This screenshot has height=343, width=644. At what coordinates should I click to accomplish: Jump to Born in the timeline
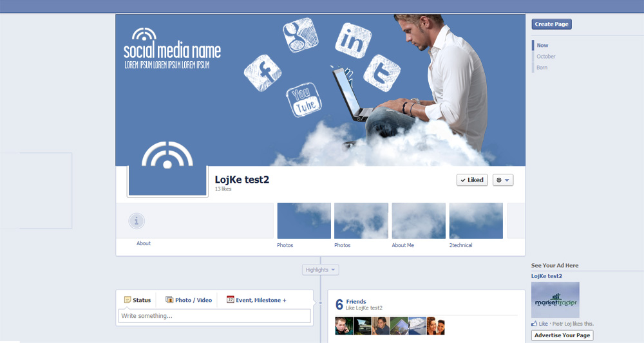[542, 68]
